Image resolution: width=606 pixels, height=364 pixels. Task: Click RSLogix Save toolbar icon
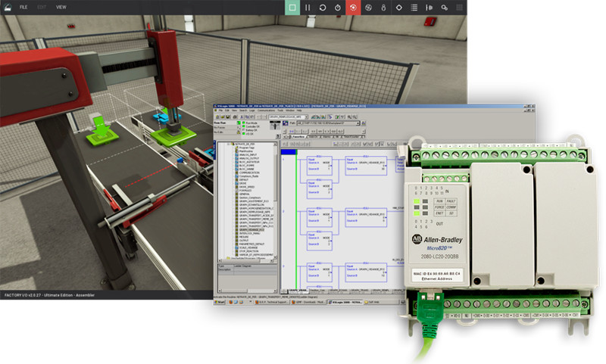228,117
